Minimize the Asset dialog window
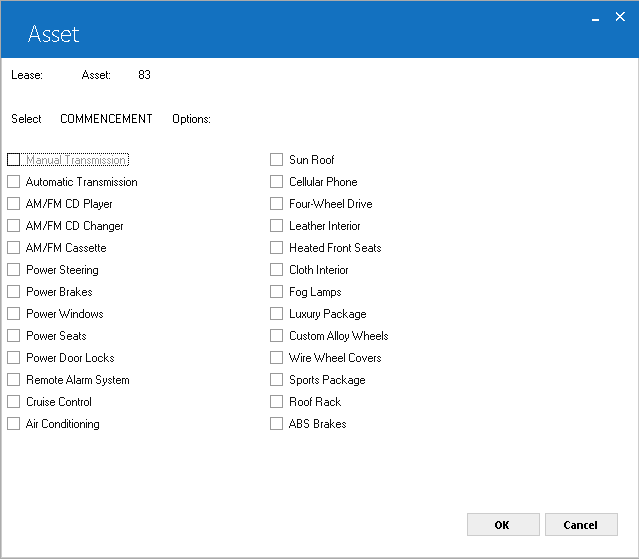This screenshot has width=639, height=559. (595, 18)
